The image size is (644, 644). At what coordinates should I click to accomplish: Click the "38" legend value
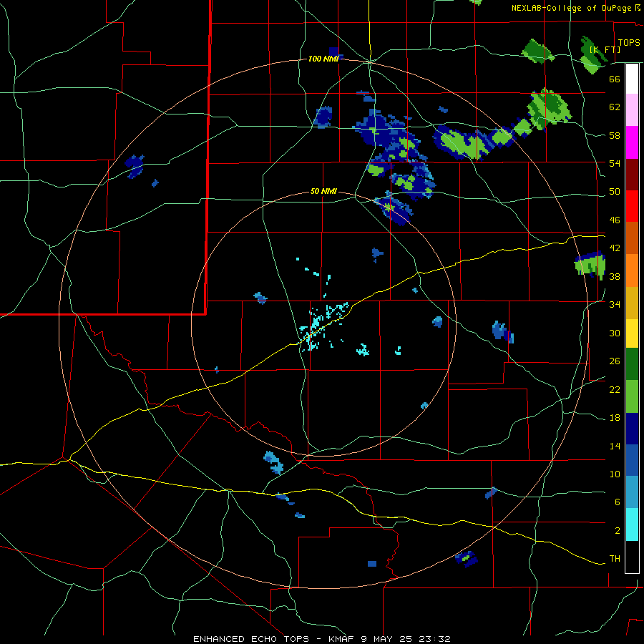pos(615,276)
